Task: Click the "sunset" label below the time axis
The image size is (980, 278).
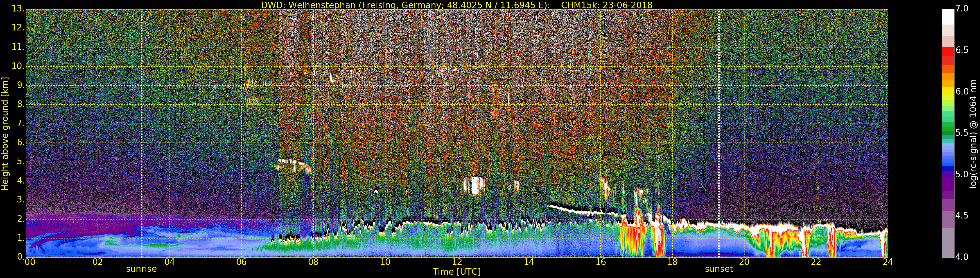Action: click(x=719, y=269)
